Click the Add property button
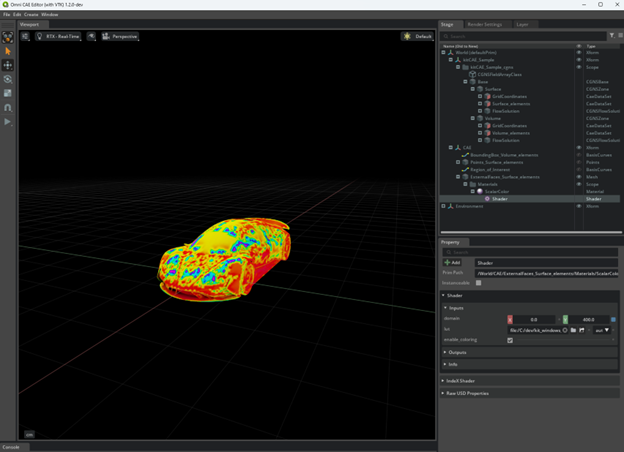The image size is (624, 452). point(452,263)
